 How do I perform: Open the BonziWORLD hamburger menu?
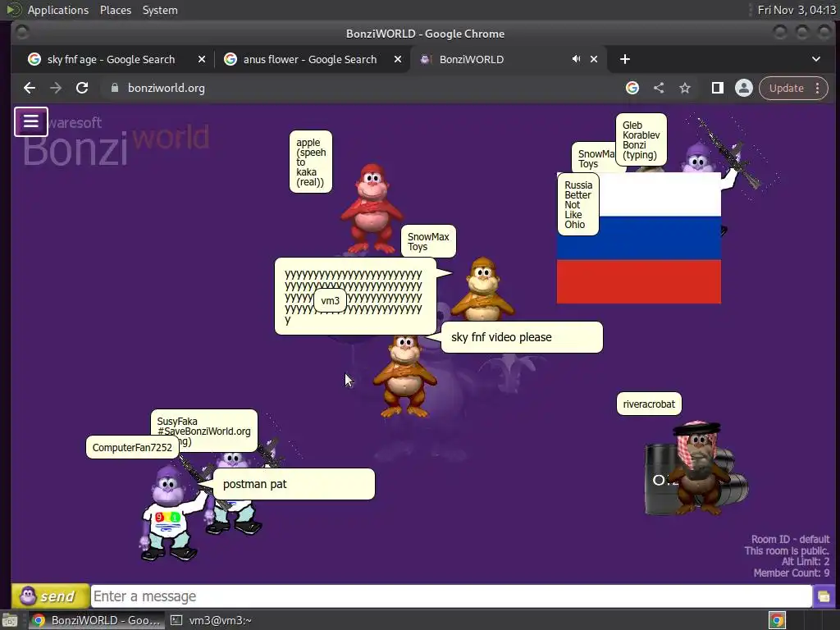[x=30, y=121]
